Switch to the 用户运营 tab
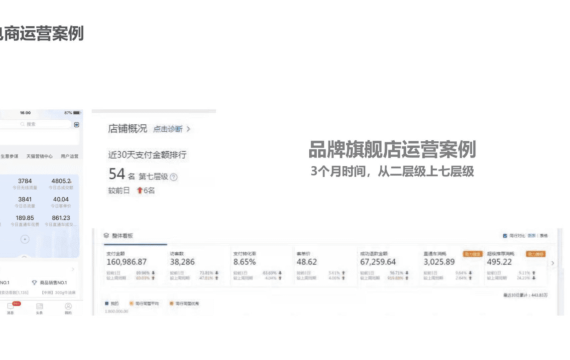This screenshot has width=570, height=360. (69, 156)
